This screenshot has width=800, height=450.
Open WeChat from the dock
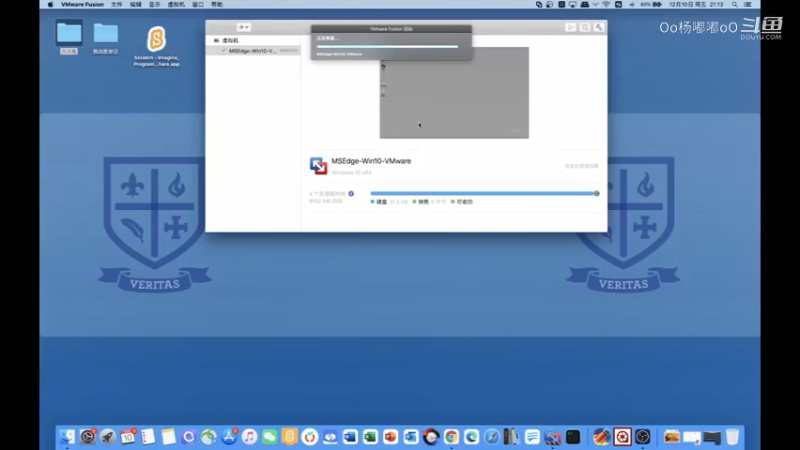(x=269, y=437)
